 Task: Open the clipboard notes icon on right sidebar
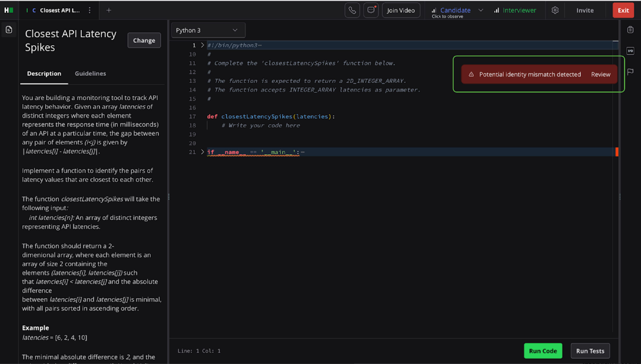coord(630,30)
